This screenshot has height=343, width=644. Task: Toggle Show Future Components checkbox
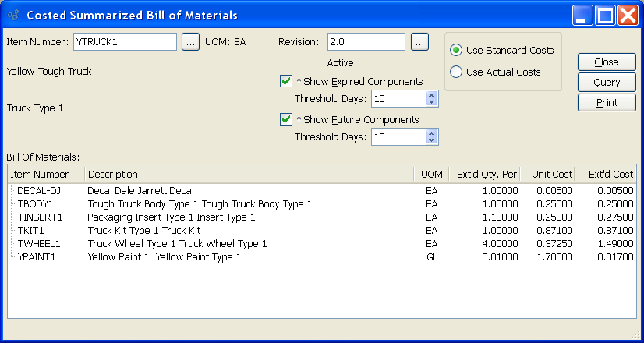[285, 120]
